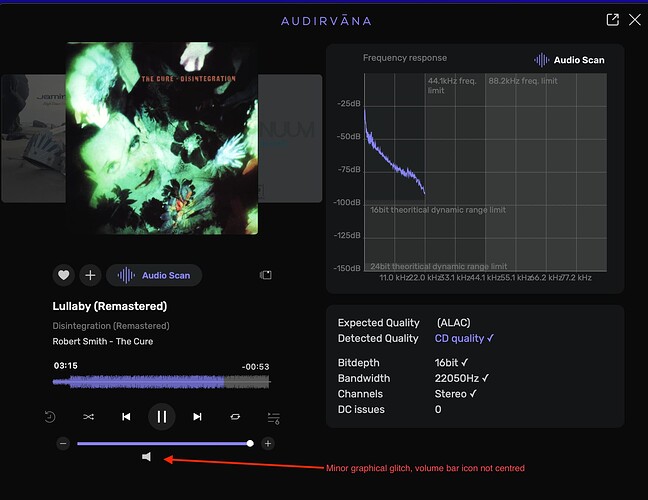
Task: Click the elapsed time 03:15
Action: (65, 366)
